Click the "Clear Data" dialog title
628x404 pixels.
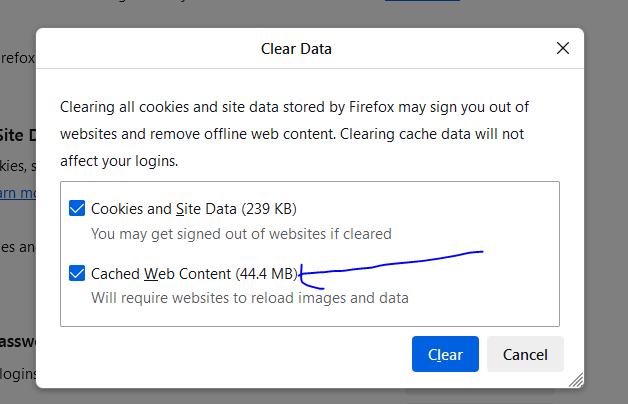point(296,49)
